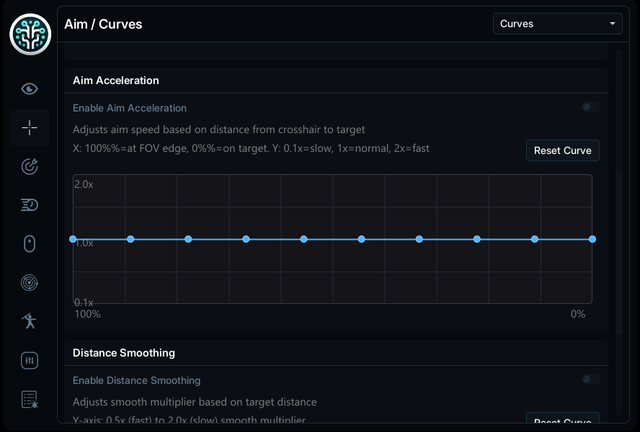Click the brain circuit logo

pos(30,34)
